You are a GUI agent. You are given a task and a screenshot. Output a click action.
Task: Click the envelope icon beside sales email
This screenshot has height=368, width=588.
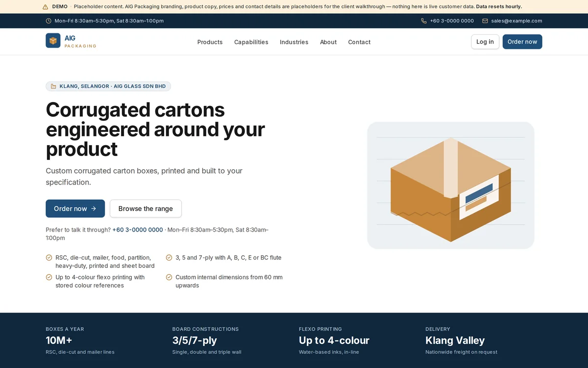(485, 21)
